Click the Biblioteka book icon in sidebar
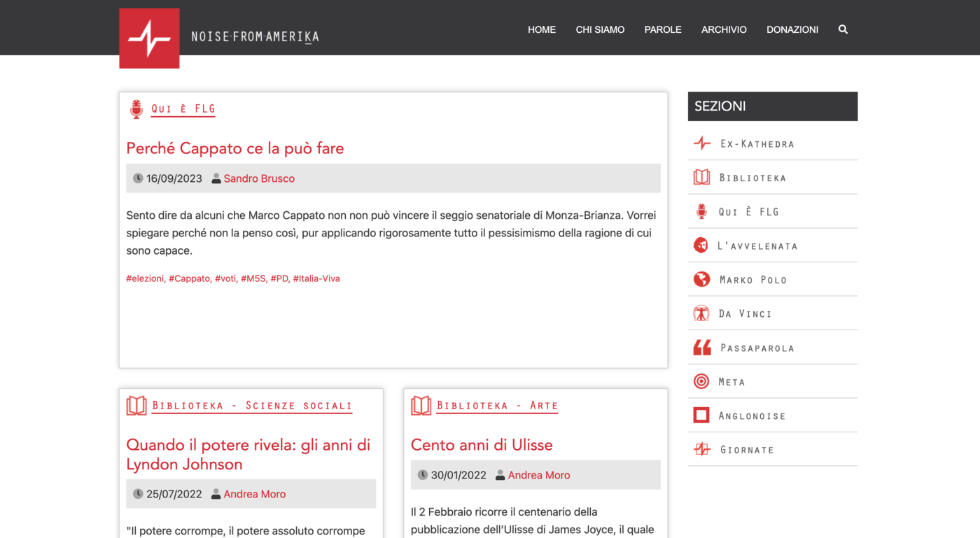980x538 pixels. pos(701,178)
